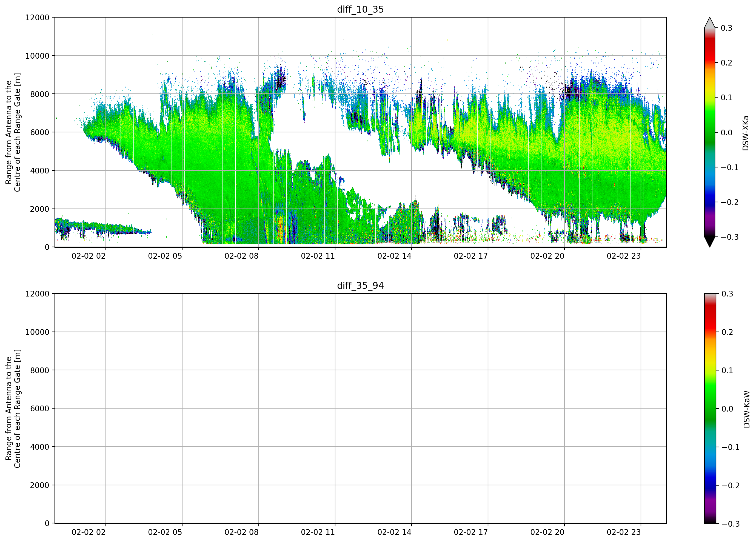The height and width of the screenshot is (542, 756).
Task: Click the −0.1 tick on DSW-KaW colorbar
Action: click(730, 447)
